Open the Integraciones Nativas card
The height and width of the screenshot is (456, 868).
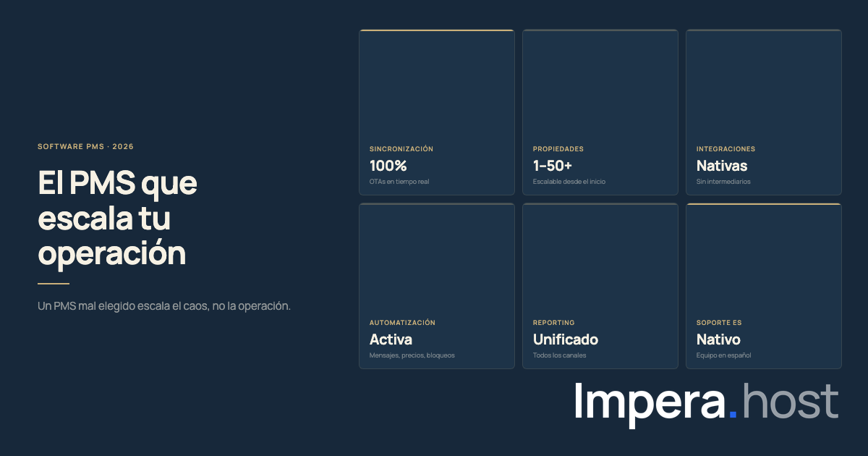click(764, 112)
